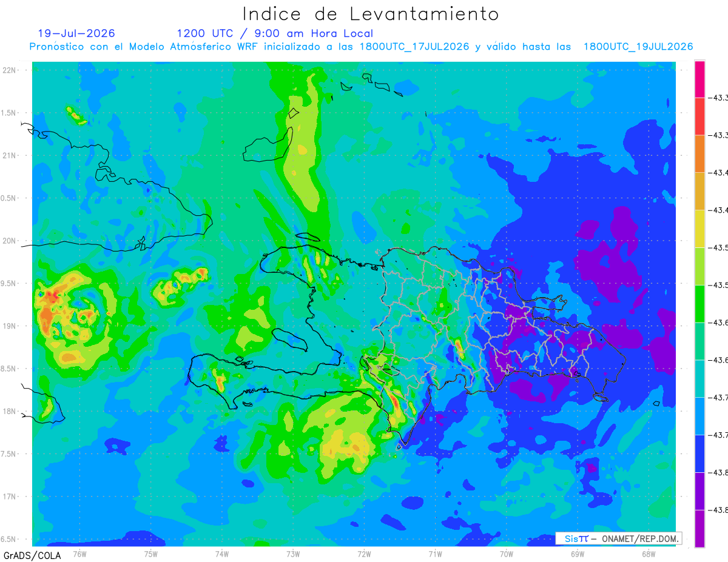This screenshot has height=562, width=728.
Task: Click the sky-blue legend swatch
Action: click(699, 416)
